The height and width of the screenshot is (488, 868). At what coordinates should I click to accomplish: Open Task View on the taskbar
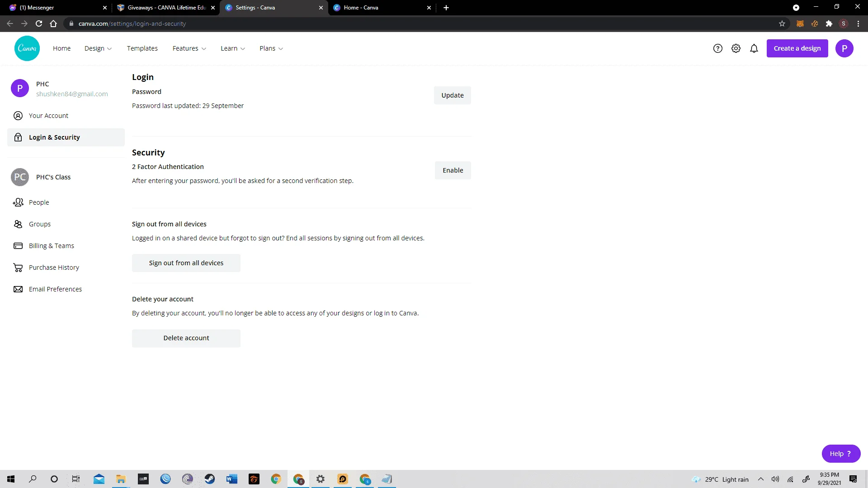76,479
